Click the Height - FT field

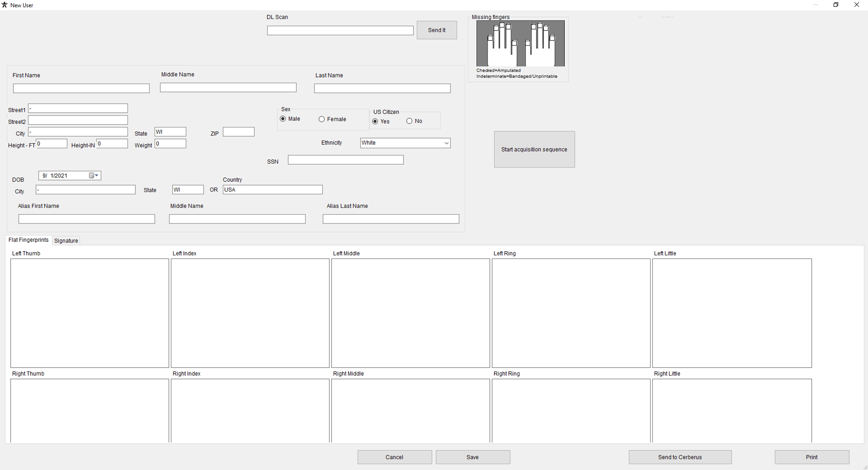[x=52, y=143]
